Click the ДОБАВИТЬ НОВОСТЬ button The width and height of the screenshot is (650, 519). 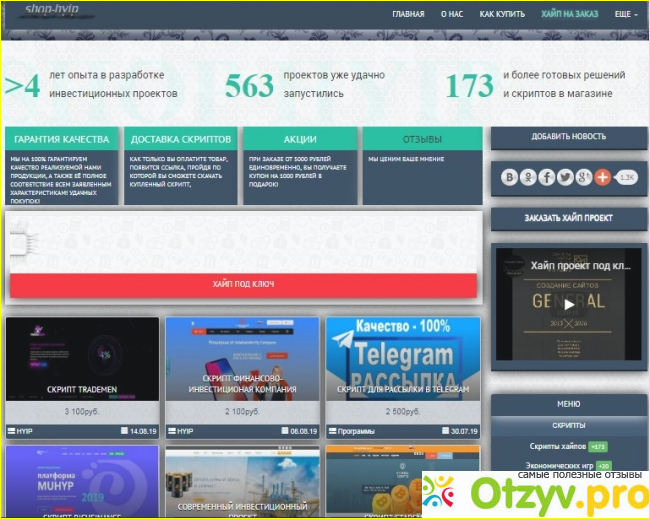(x=568, y=136)
